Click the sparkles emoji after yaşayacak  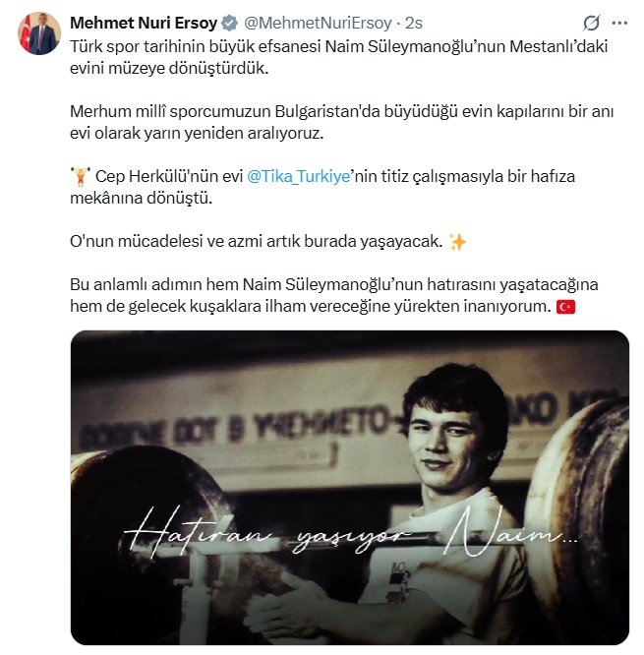point(457,242)
